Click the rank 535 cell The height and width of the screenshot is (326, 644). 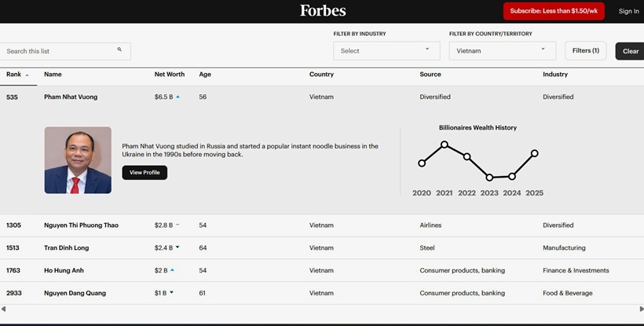point(12,97)
